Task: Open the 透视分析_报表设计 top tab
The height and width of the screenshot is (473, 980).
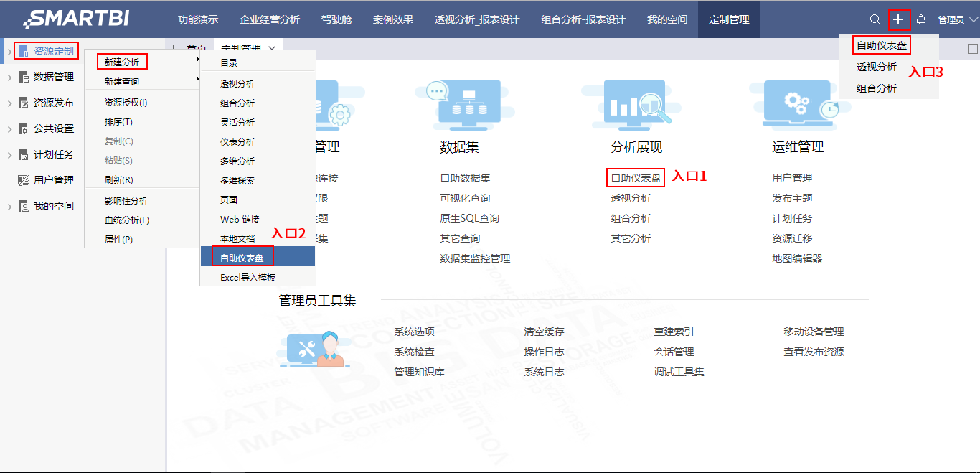Action: tap(477, 19)
